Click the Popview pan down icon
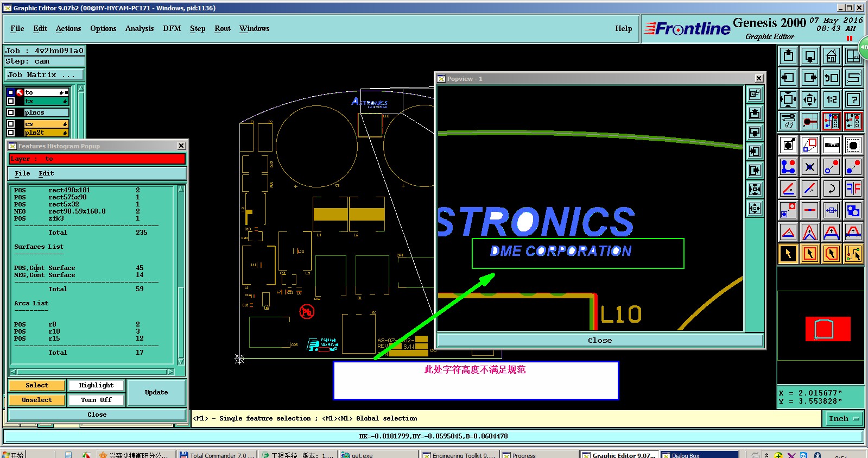This screenshot has width=868, height=458. coord(755,132)
